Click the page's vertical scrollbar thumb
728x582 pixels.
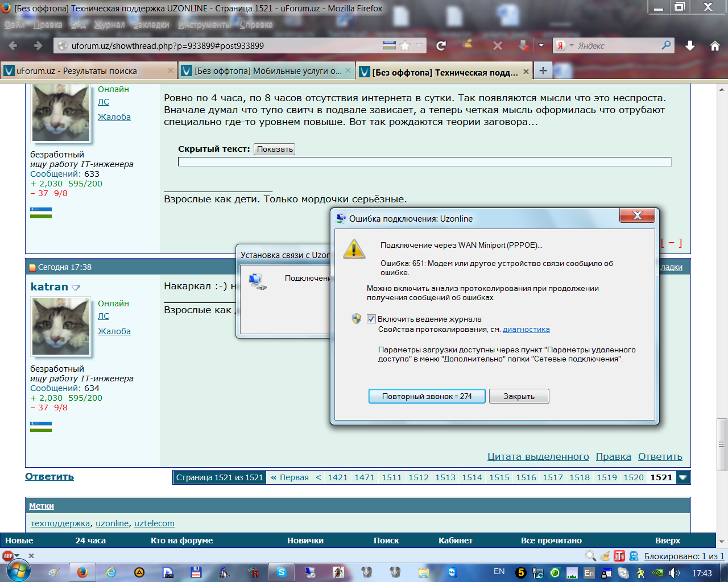(x=722, y=444)
